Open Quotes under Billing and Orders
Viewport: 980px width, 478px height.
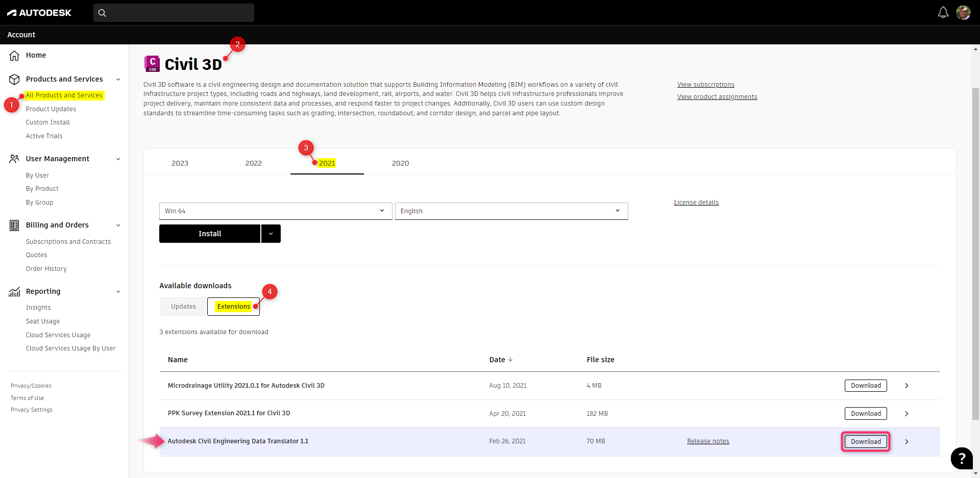[x=37, y=255]
